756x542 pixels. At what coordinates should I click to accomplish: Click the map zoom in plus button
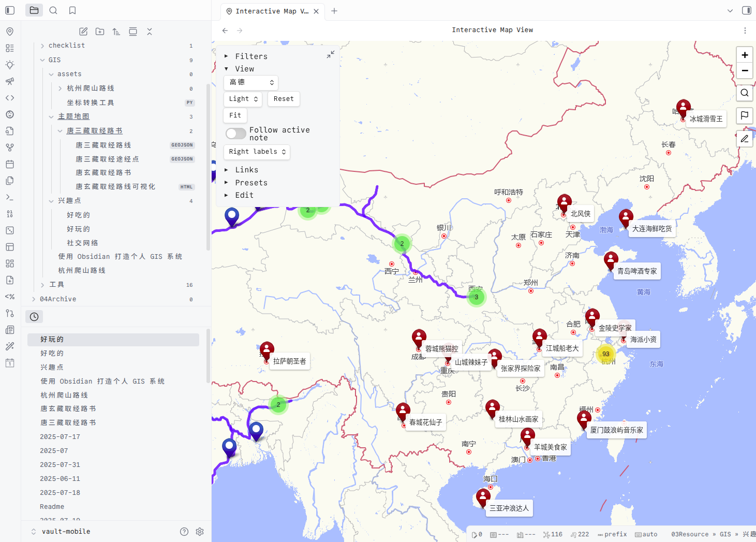(x=744, y=55)
